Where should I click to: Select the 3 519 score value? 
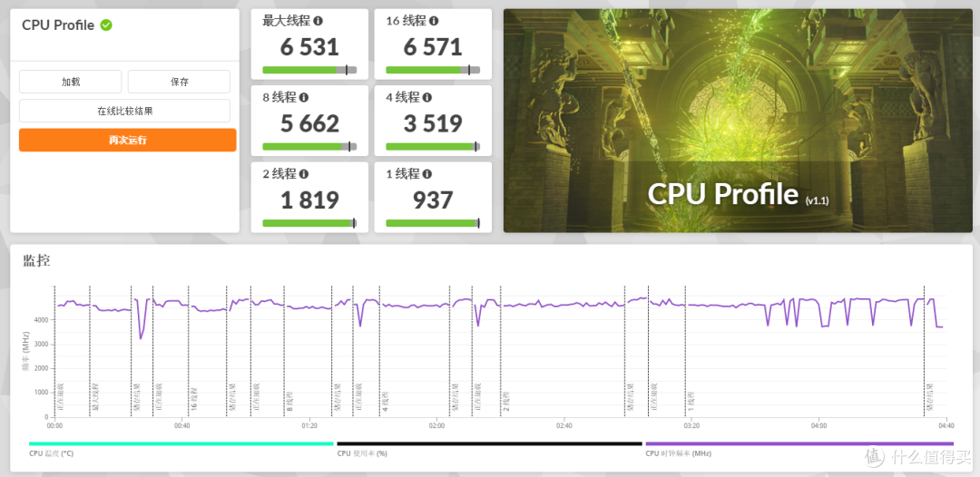tap(433, 123)
